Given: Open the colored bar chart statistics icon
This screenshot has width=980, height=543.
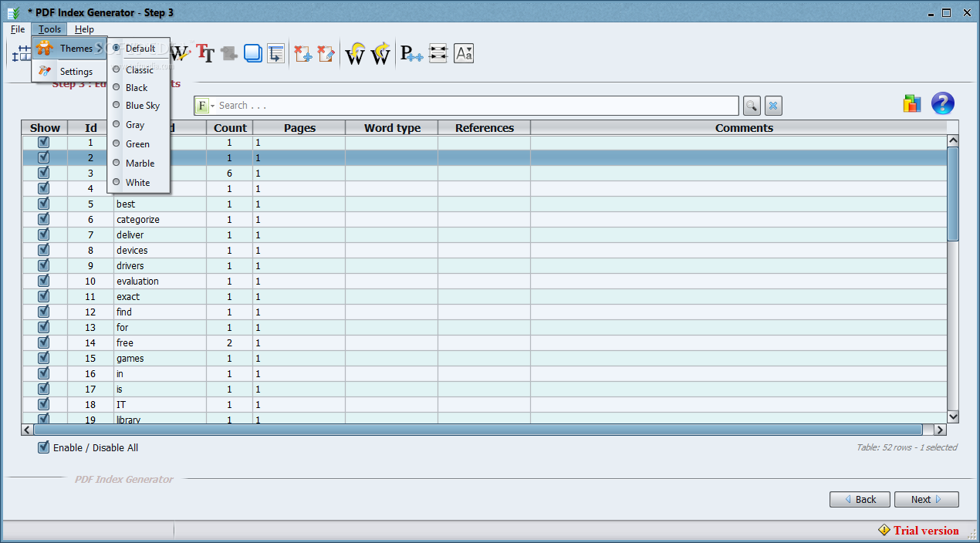Looking at the screenshot, I should pyautogui.click(x=912, y=103).
